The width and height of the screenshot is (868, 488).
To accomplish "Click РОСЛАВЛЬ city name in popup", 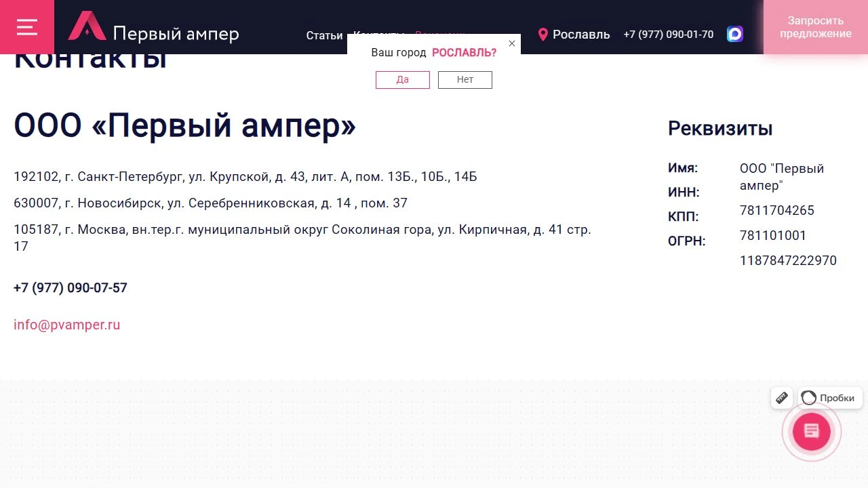I will 464,53.
